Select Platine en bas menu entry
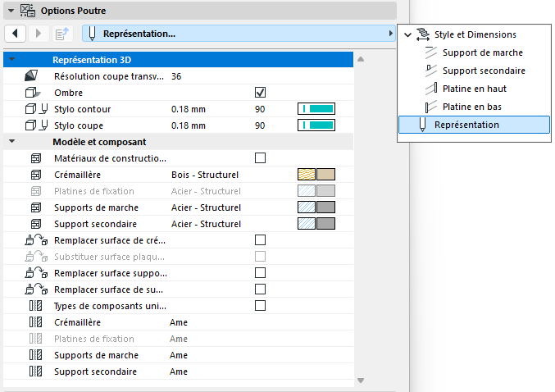The height and width of the screenshot is (392, 555). (472, 107)
